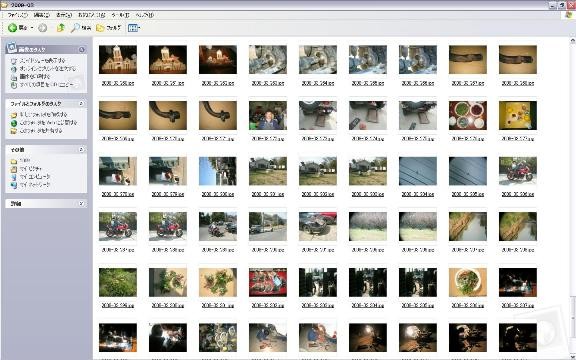
Task: Create a new folder task link
Action: [43, 114]
